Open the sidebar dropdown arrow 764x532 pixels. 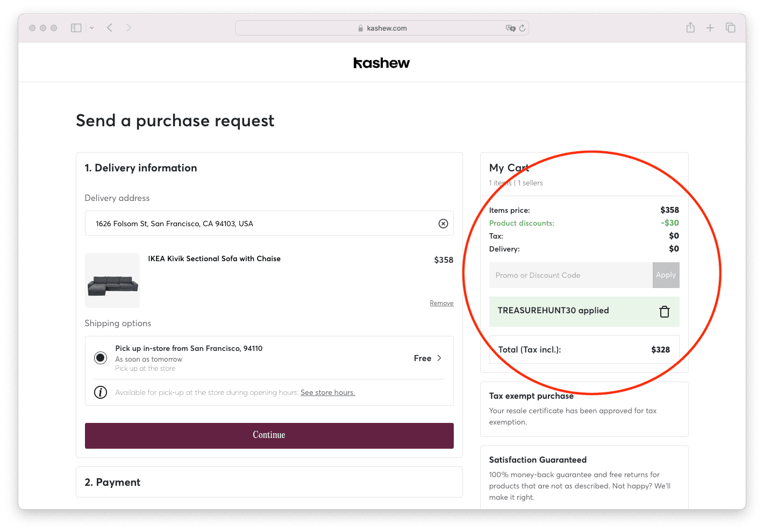(x=92, y=28)
